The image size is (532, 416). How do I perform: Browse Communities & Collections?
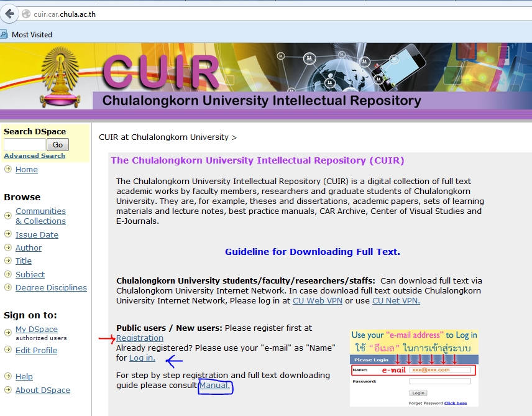click(41, 216)
